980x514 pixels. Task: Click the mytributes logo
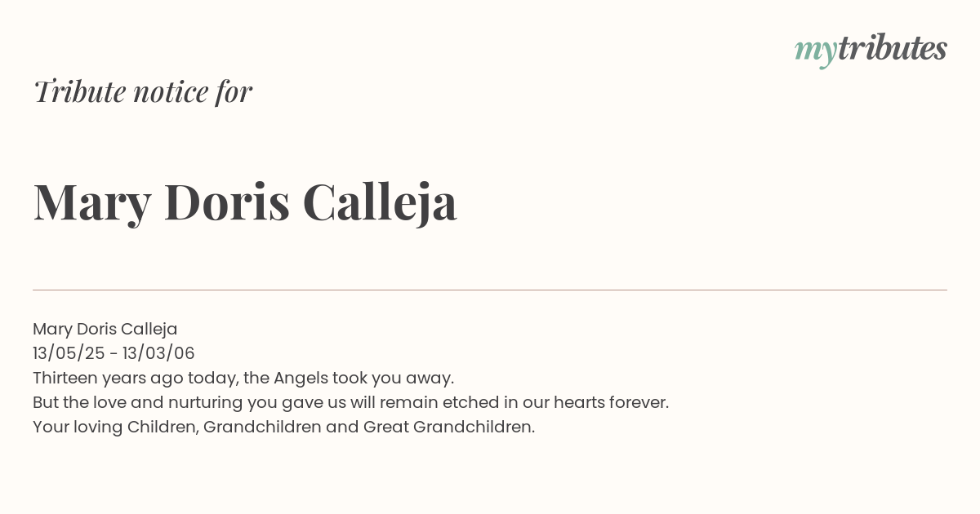pyautogui.click(x=871, y=49)
